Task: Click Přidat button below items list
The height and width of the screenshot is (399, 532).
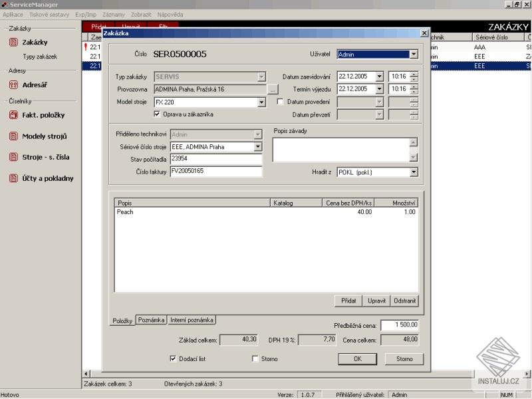Action: click(348, 301)
